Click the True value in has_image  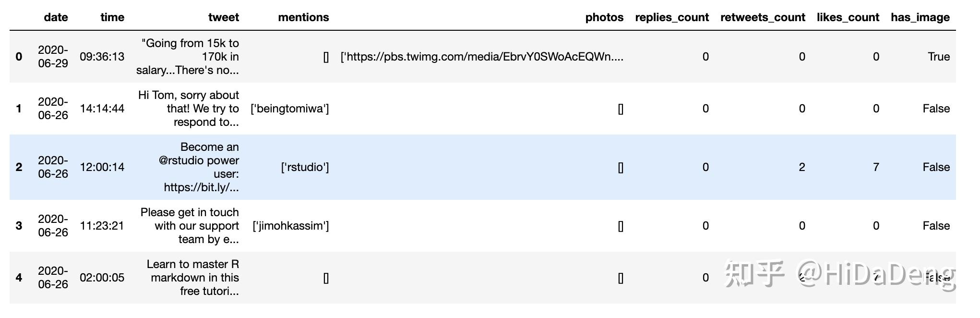938,57
